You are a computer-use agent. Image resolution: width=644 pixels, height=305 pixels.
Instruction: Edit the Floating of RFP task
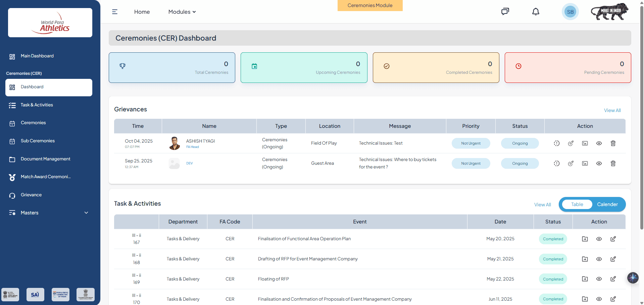coord(613,279)
